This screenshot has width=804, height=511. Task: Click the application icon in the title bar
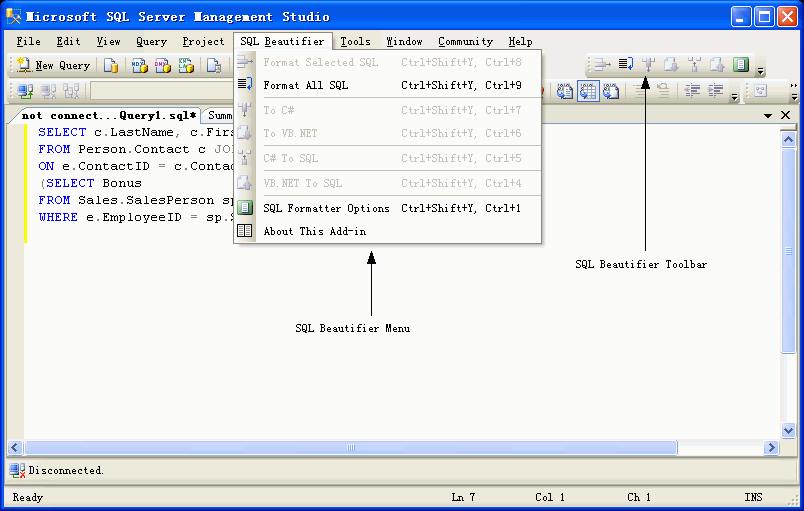pyautogui.click(x=13, y=16)
